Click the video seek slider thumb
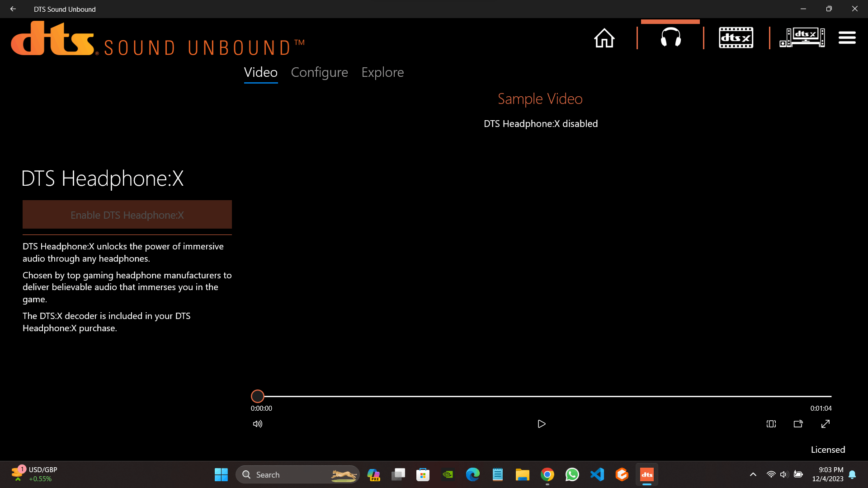This screenshot has width=868, height=488. click(257, 396)
